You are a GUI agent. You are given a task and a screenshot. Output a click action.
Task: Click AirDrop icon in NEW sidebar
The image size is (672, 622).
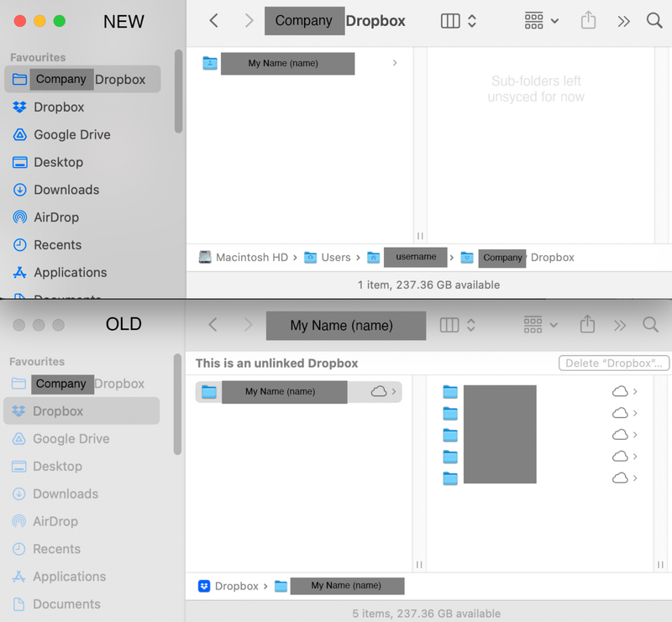(x=19, y=217)
